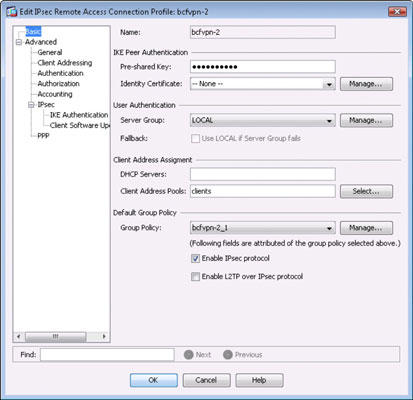
Task: Click Select for Client Address Pools
Action: [x=366, y=191]
